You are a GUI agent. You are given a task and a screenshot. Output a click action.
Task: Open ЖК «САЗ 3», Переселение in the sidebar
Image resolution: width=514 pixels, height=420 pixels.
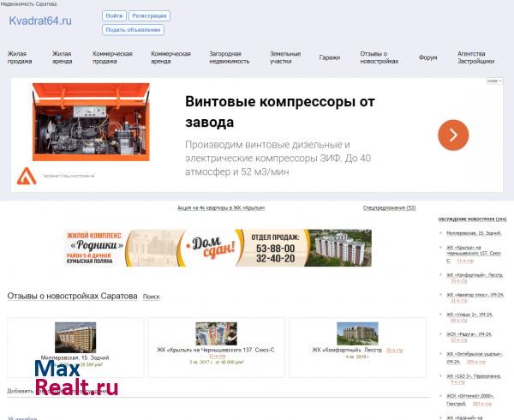click(474, 376)
